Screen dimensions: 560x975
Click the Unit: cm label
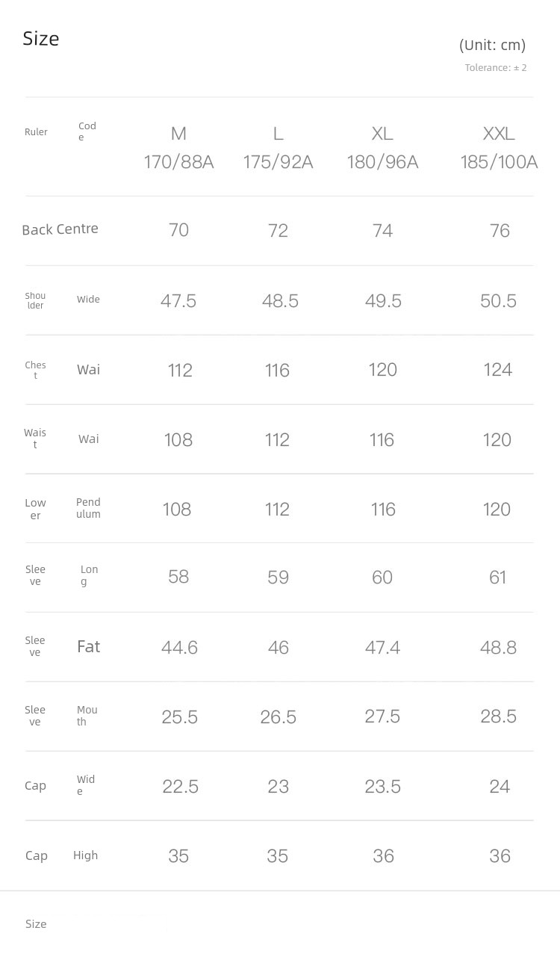coord(493,45)
